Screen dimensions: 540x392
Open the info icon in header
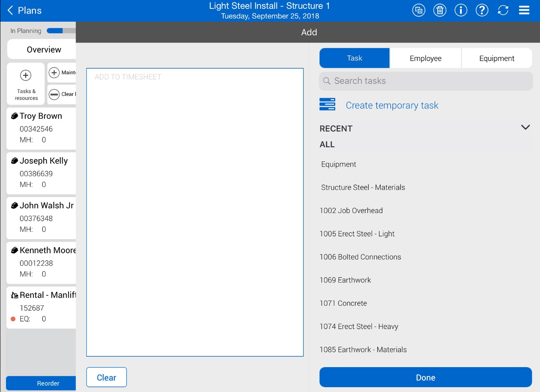point(461,10)
